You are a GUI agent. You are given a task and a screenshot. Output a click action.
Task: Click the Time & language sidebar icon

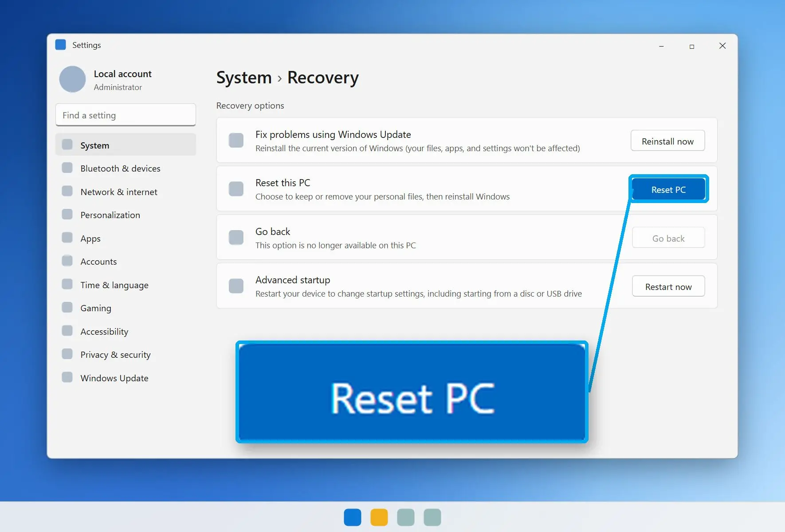click(67, 284)
